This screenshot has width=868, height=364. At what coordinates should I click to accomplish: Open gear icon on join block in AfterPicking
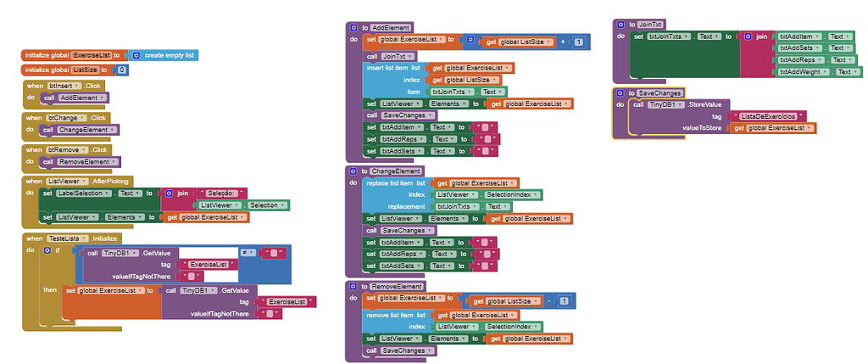point(169,193)
